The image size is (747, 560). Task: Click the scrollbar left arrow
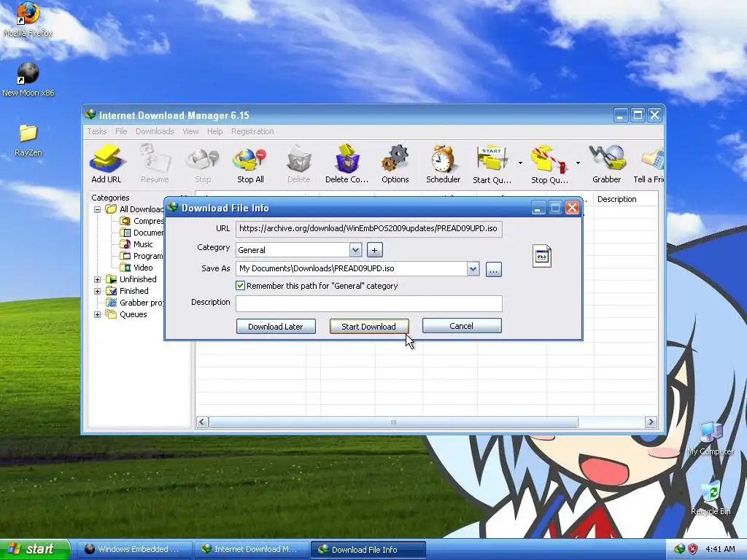202,422
